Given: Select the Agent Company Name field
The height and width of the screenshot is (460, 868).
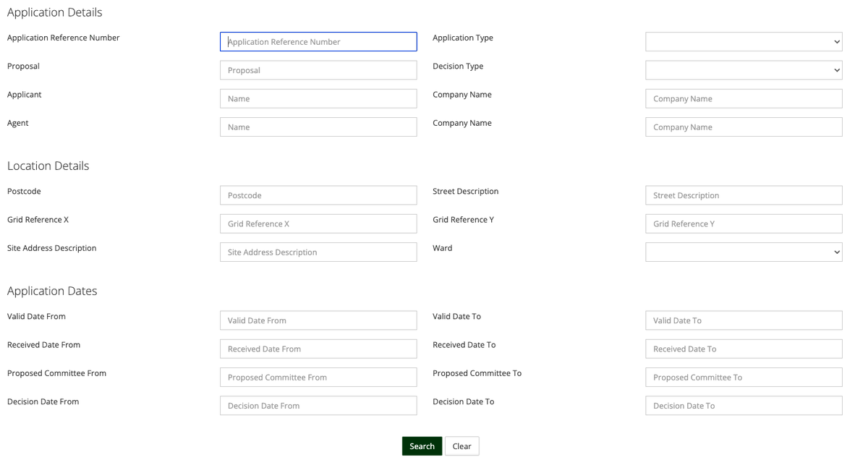Looking at the screenshot, I should (x=744, y=127).
